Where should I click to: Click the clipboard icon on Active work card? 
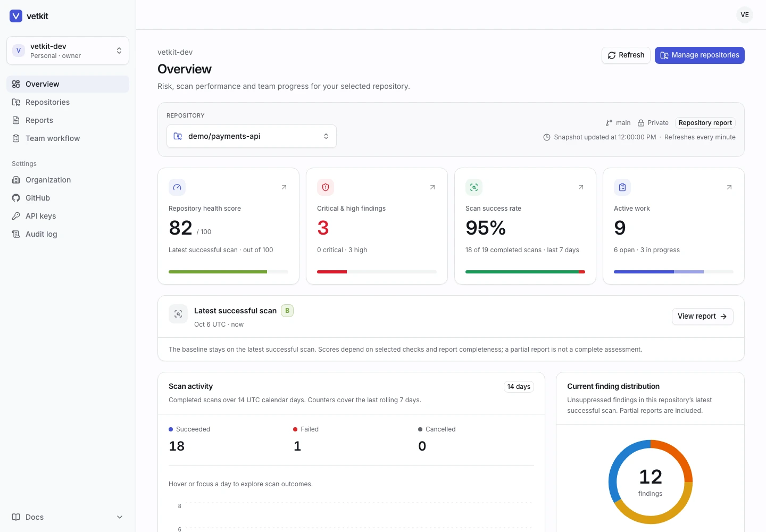coord(622,187)
